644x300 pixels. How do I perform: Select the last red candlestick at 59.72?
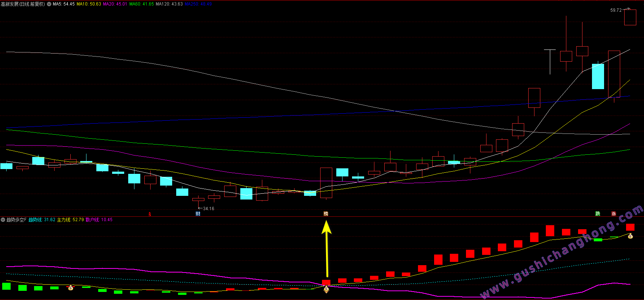(x=630, y=17)
